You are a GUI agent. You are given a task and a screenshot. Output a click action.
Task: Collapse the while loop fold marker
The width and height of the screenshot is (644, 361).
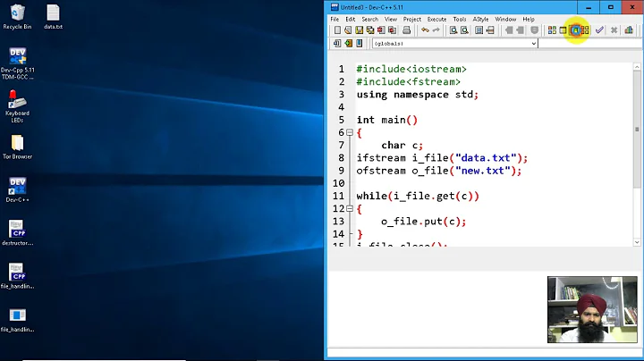(350, 209)
